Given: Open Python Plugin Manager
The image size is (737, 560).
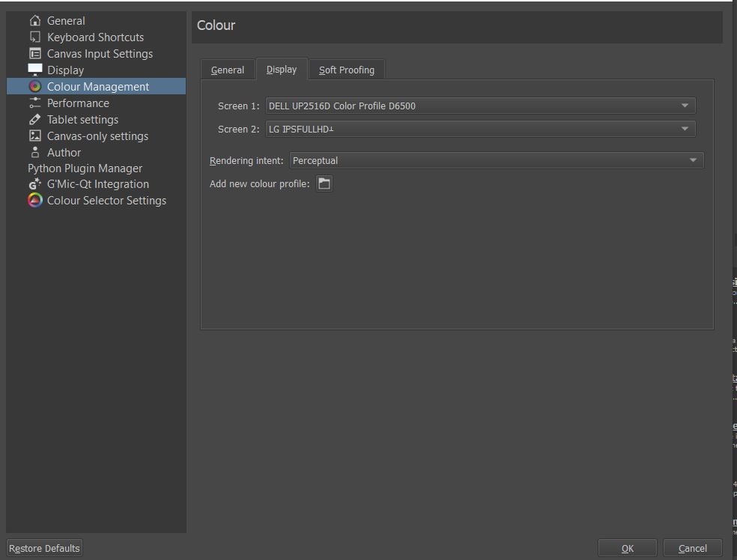Looking at the screenshot, I should click(x=85, y=168).
